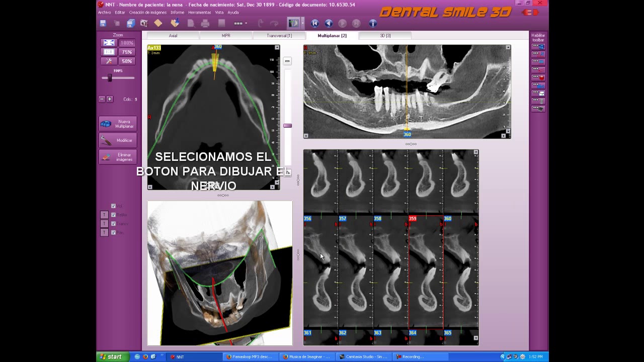The image size is (644, 362).
Task: Toggle the Transv checkbox
Action: (113, 224)
